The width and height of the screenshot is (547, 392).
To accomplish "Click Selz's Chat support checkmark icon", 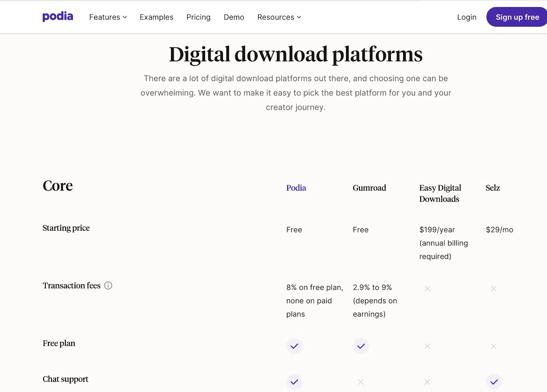I will coord(494,382).
